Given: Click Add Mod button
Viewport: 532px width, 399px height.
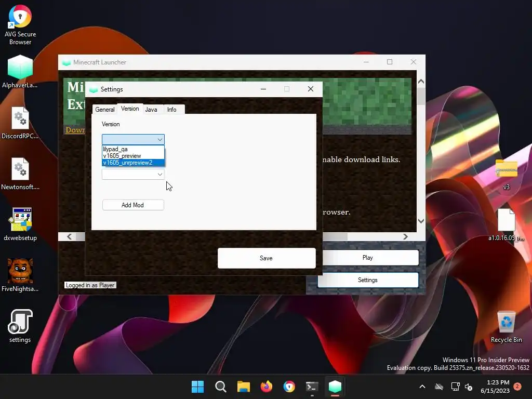Looking at the screenshot, I should 133,205.
